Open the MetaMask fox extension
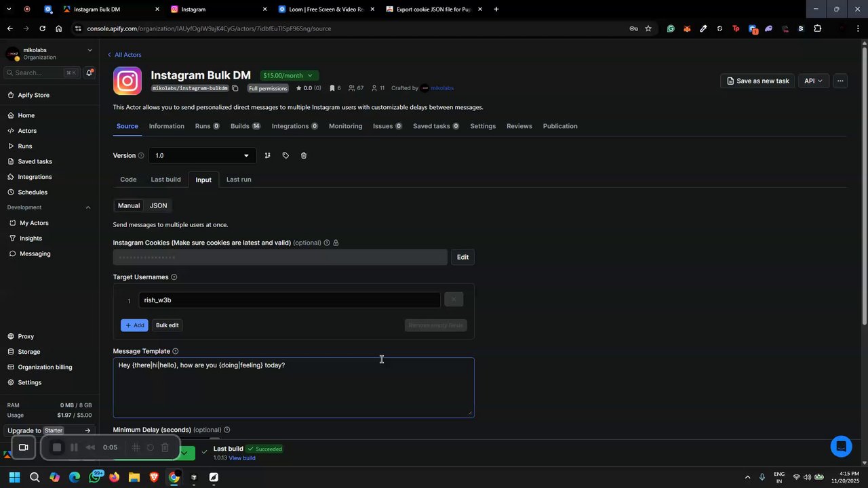Viewport: 868px width, 488px height. click(687, 28)
